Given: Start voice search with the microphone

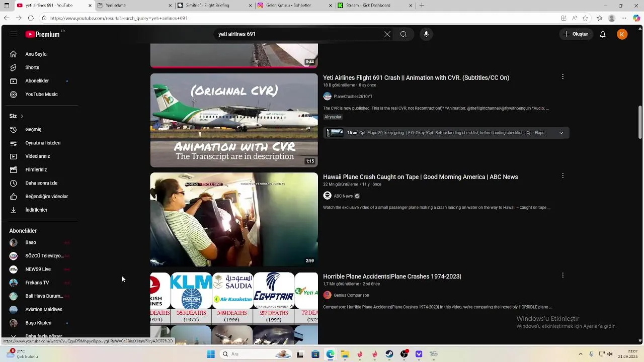Looking at the screenshot, I should [x=426, y=34].
